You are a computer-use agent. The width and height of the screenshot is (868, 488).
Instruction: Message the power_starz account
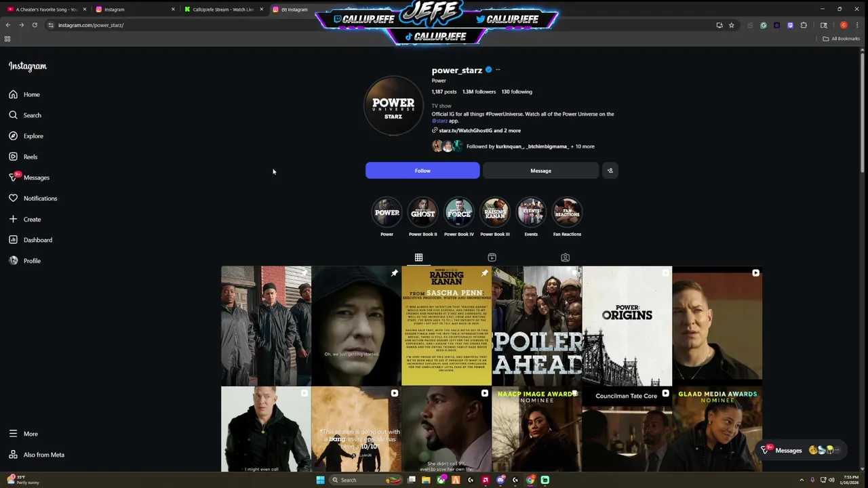(540, 171)
